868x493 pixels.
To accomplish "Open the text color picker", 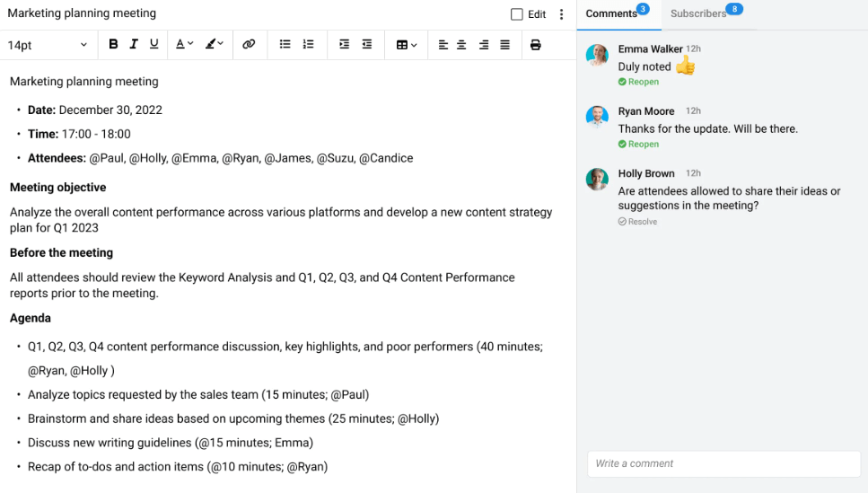I will click(184, 44).
